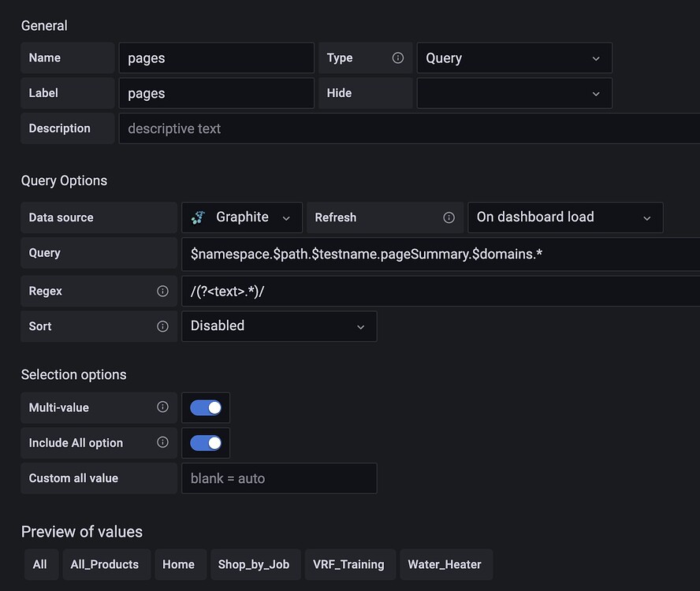700x591 pixels.
Task: Click the Regex info icon
Action: pos(163,290)
